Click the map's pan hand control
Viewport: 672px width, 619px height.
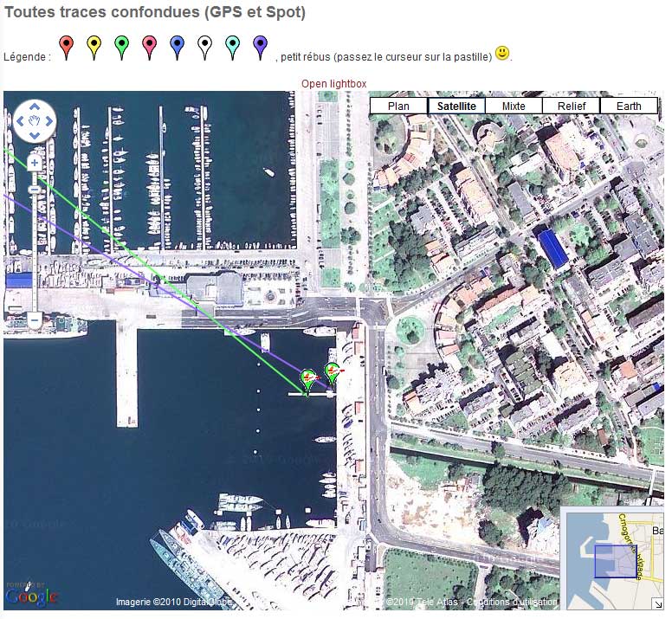(x=35, y=120)
